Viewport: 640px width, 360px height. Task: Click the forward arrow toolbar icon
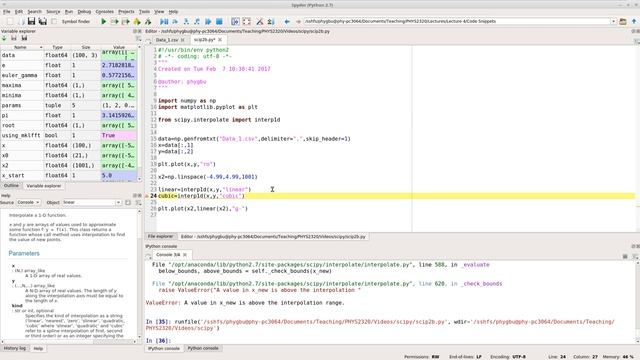click(x=298, y=21)
